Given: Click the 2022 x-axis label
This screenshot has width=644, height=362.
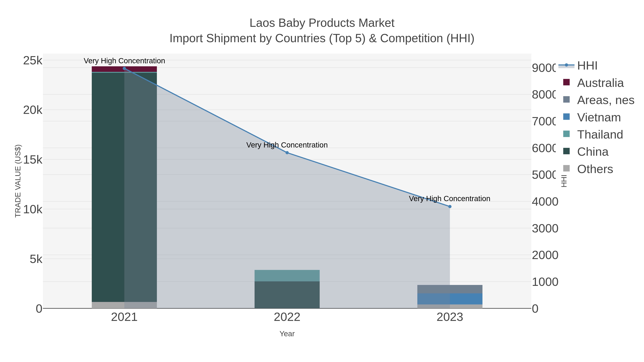Looking at the screenshot, I should tap(287, 317).
